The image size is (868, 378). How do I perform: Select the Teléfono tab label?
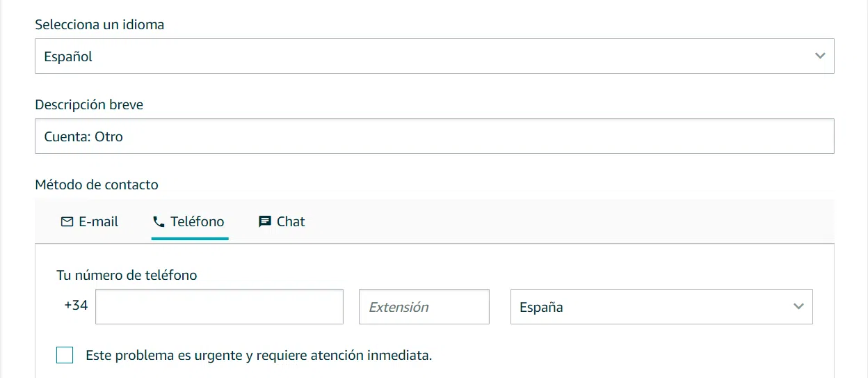pyautogui.click(x=197, y=222)
